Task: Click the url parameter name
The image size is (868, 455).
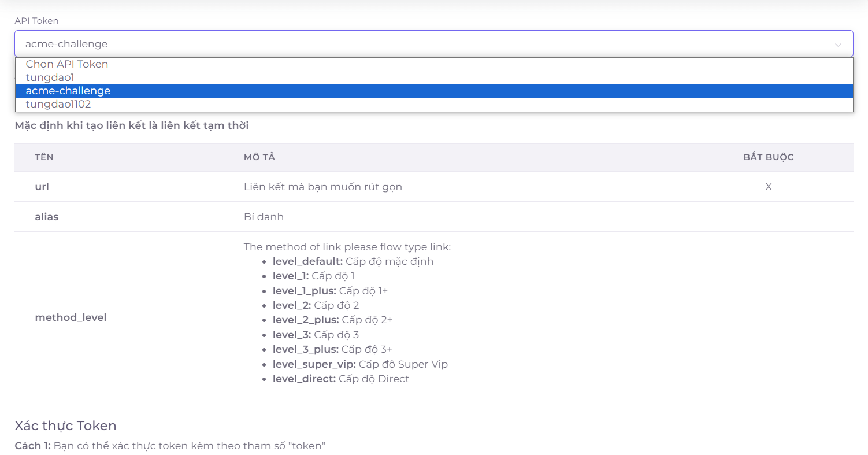Action: [x=42, y=187]
